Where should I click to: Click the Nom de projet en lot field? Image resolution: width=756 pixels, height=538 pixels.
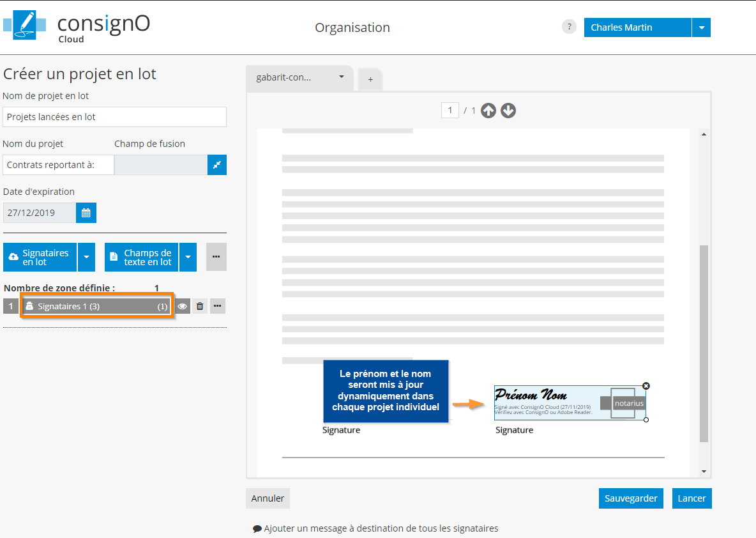[115, 117]
